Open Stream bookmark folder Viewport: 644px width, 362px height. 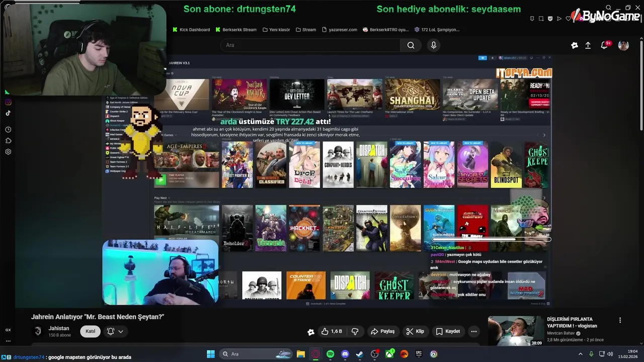(x=306, y=30)
